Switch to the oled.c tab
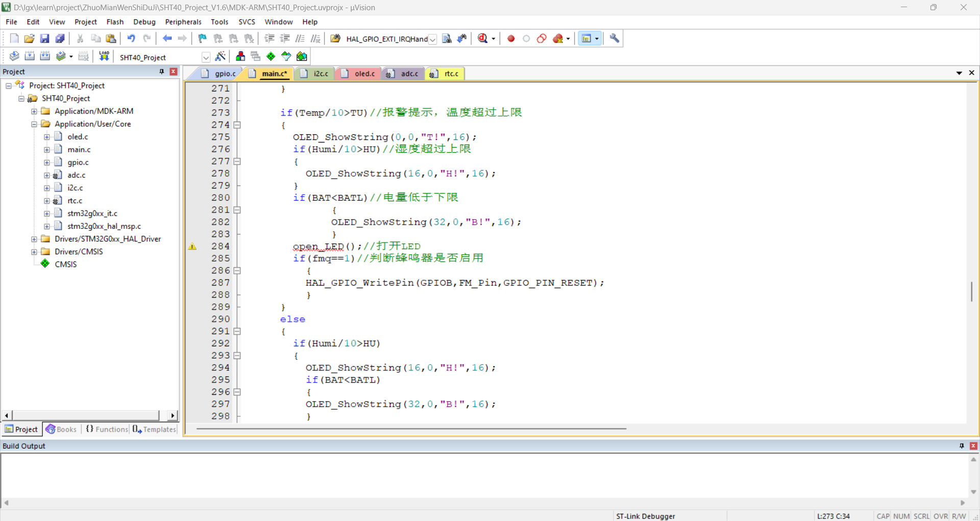The width and height of the screenshot is (980, 521). click(359, 74)
